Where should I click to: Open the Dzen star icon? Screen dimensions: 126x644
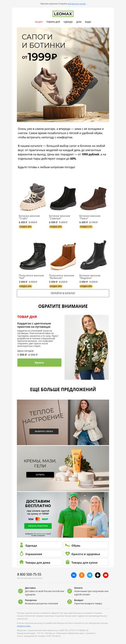(x=98, y=575)
